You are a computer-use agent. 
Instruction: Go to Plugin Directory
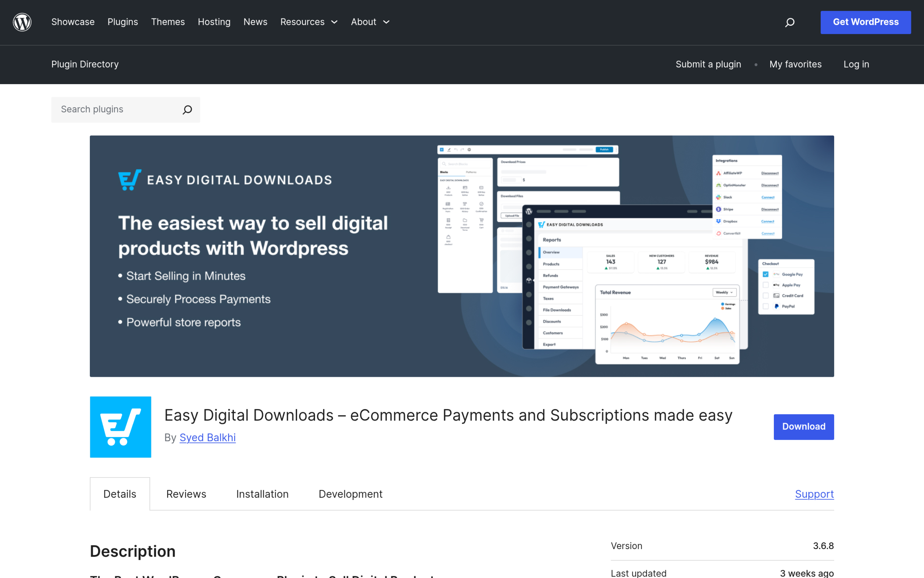pos(85,64)
